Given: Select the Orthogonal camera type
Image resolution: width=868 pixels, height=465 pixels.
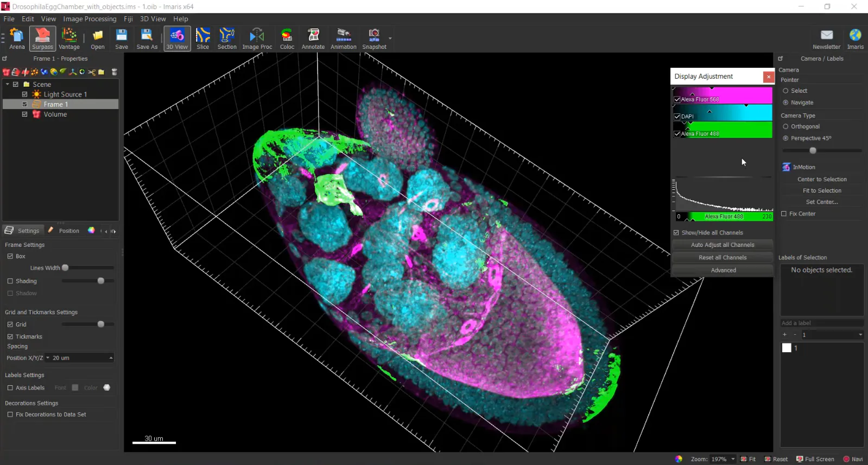Looking at the screenshot, I should tap(785, 126).
